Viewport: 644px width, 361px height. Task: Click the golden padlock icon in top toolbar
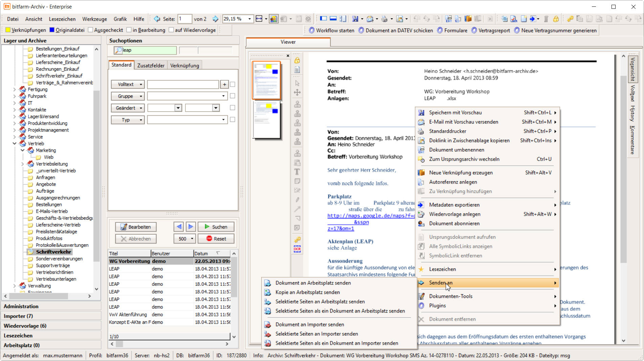(556, 19)
